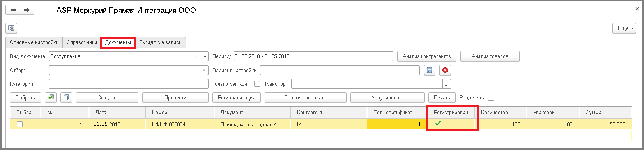Image resolution: width=644 pixels, height=150 pixels.
Task: Uncheck all rows with empty squares icon
Action: pos(66,97)
